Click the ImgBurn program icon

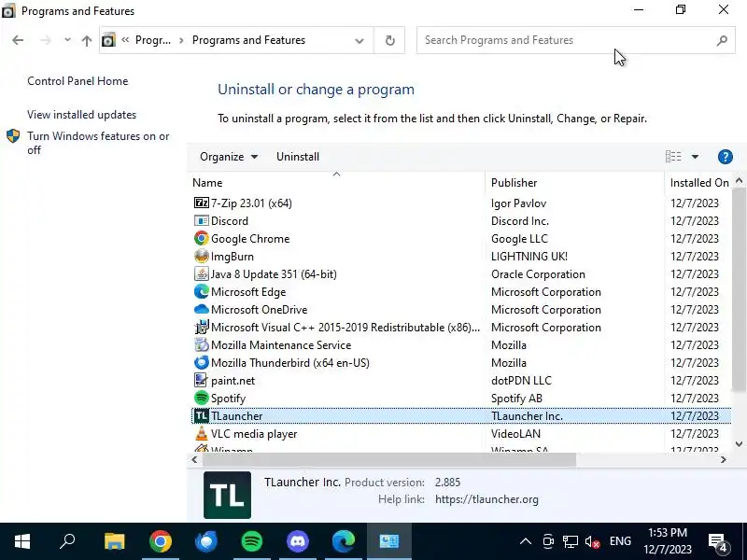201,256
